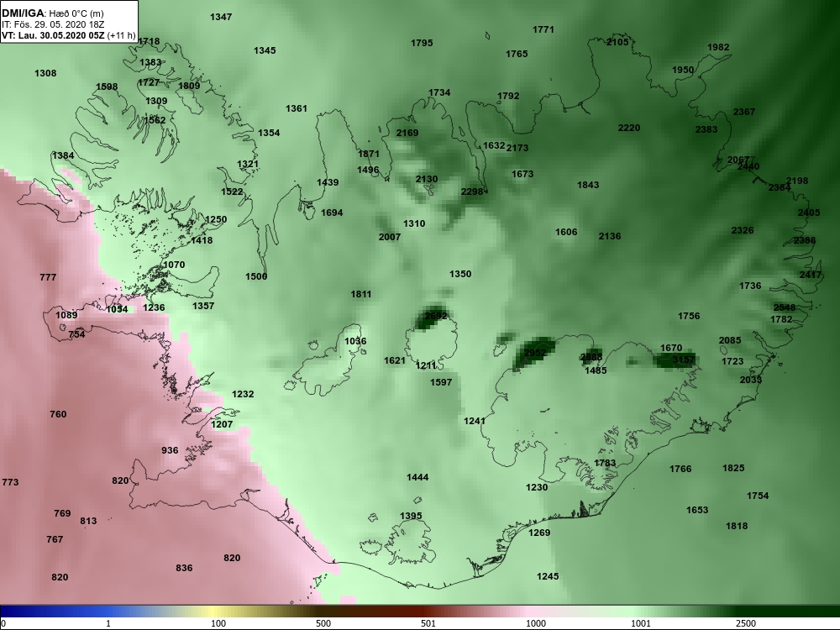Screen dimensions: 840x630
Task: Select the 2169 value in the north
Action: click(x=407, y=133)
